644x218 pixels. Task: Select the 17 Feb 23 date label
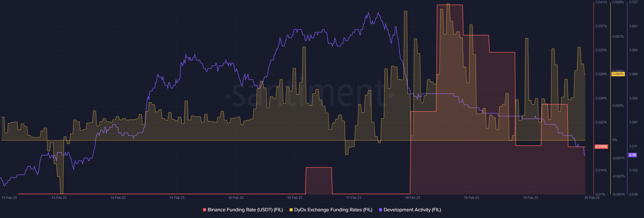(353, 198)
